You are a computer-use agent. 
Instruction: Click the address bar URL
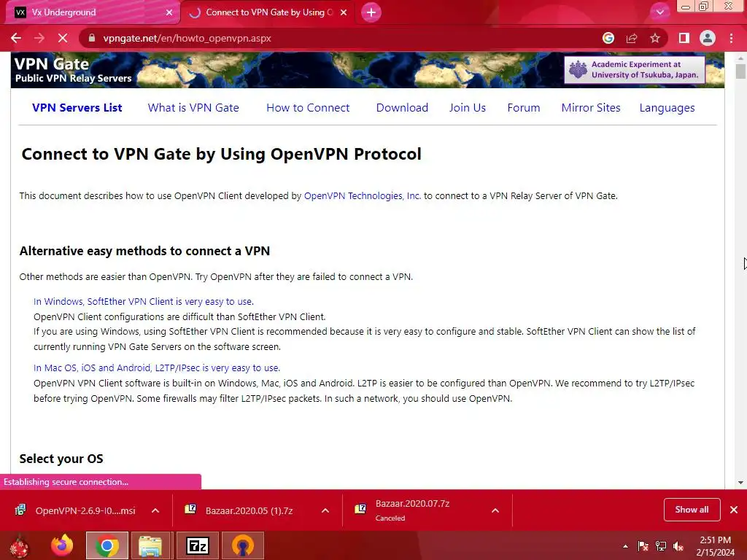point(187,38)
